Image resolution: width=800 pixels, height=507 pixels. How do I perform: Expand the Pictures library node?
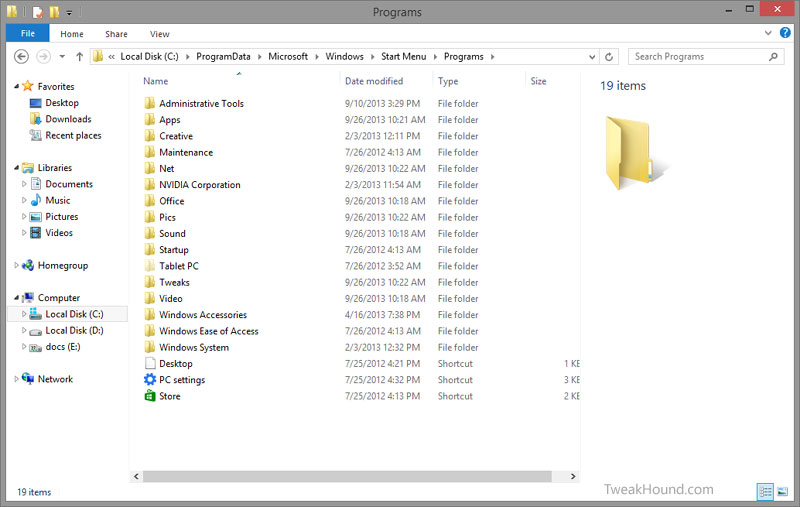[23, 216]
